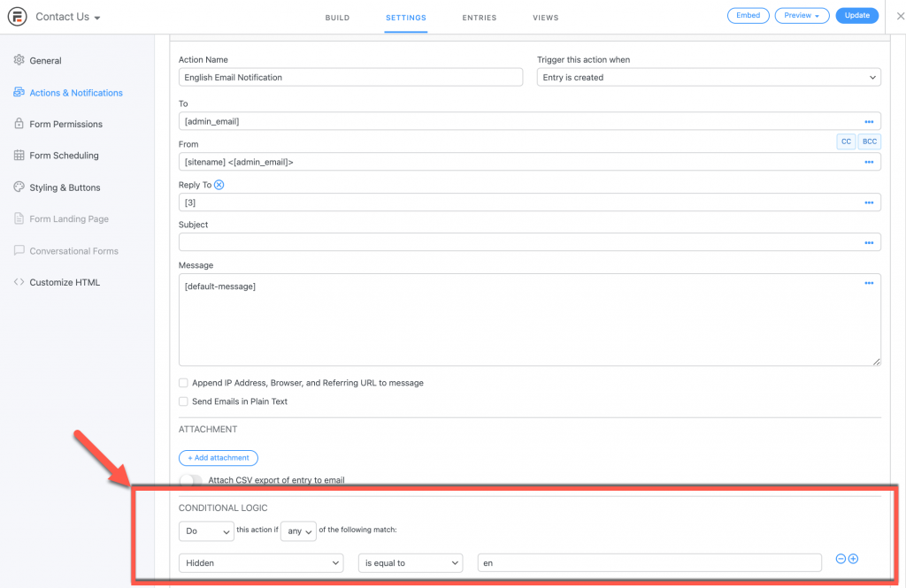Click the Customize HTML code brackets icon
The height and width of the screenshot is (588, 906).
pos(19,282)
